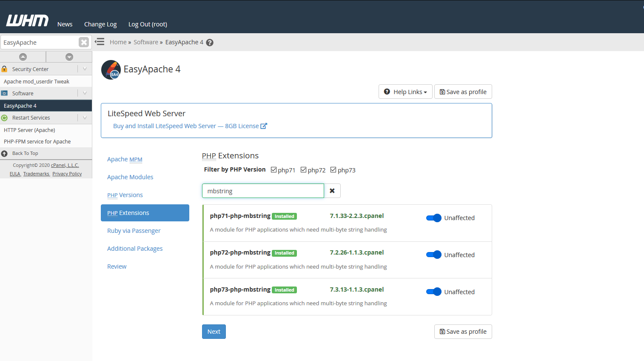Open the Privacy Policy link
644x361 pixels.
[67, 174]
